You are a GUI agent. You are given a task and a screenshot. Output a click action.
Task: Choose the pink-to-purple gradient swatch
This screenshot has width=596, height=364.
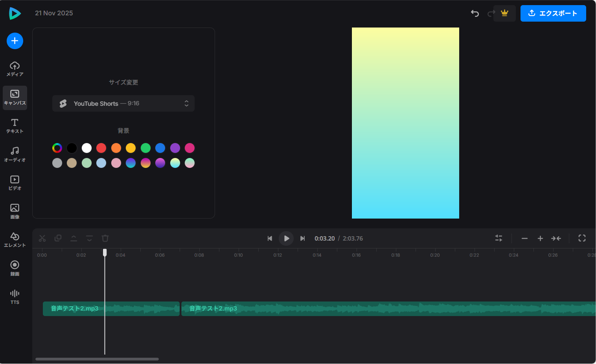point(160,163)
